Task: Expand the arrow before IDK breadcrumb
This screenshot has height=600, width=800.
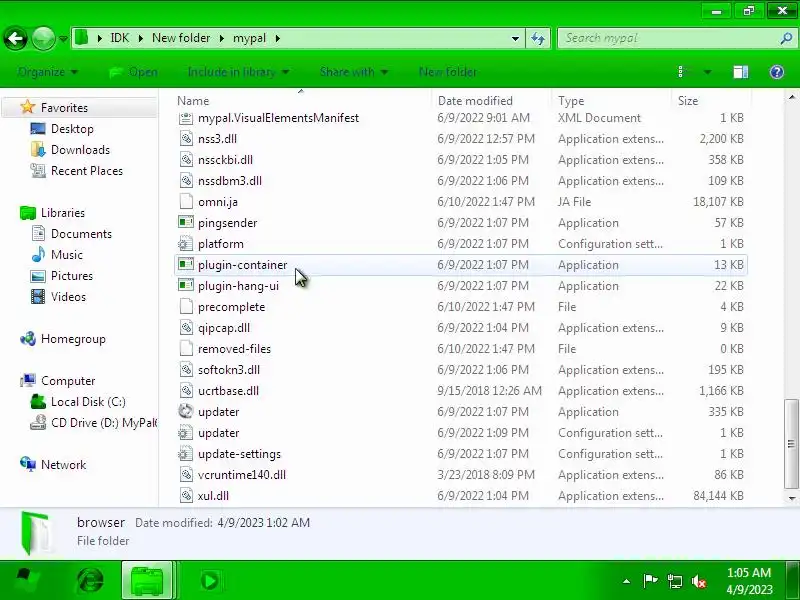Action: coord(99,38)
